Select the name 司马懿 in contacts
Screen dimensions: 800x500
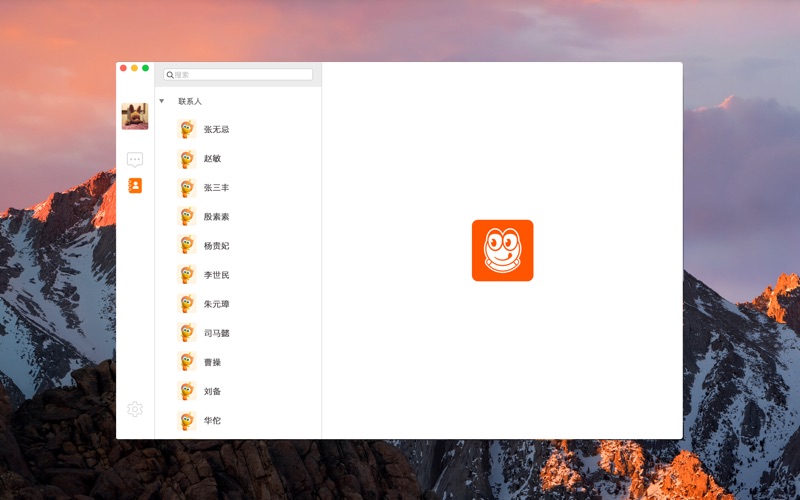pos(216,333)
